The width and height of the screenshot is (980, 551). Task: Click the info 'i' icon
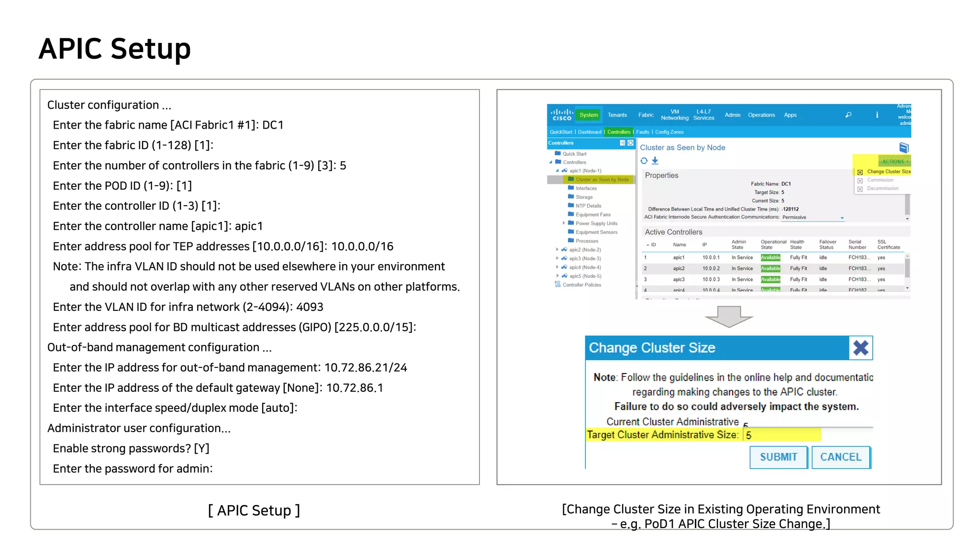pyautogui.click(x=877, y=115)
